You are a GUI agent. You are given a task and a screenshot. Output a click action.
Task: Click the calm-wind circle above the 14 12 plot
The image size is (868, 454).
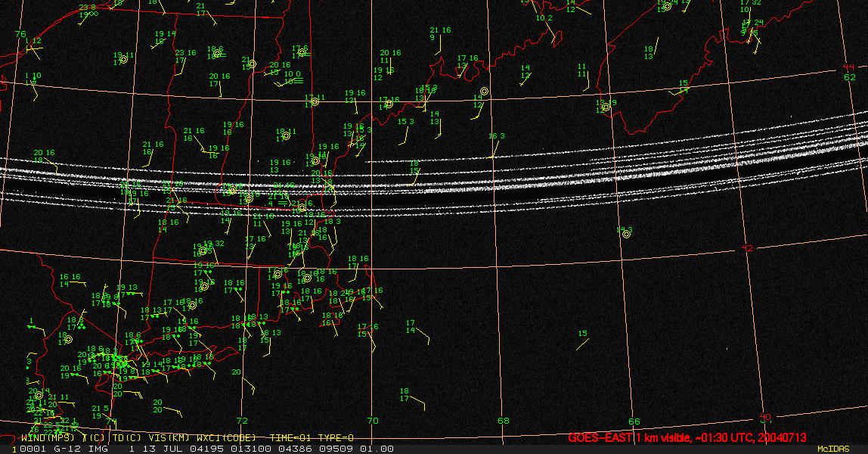point(485,91)
